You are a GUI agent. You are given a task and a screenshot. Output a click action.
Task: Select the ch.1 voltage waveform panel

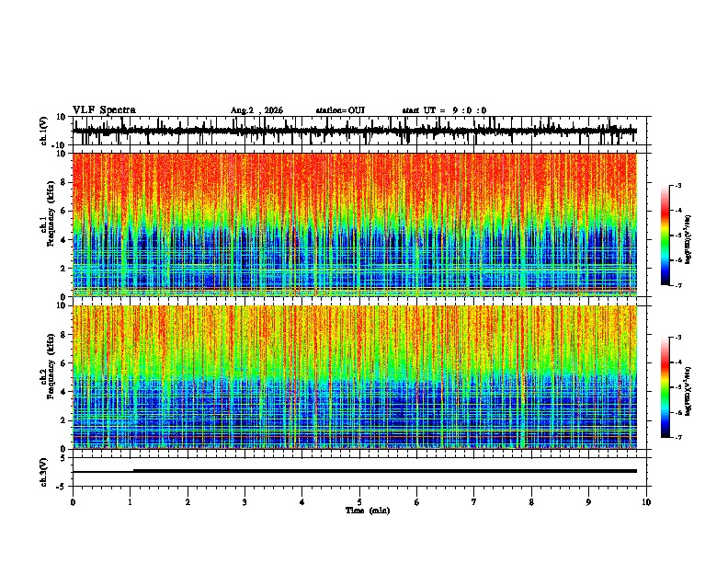(x=361, y=131)
